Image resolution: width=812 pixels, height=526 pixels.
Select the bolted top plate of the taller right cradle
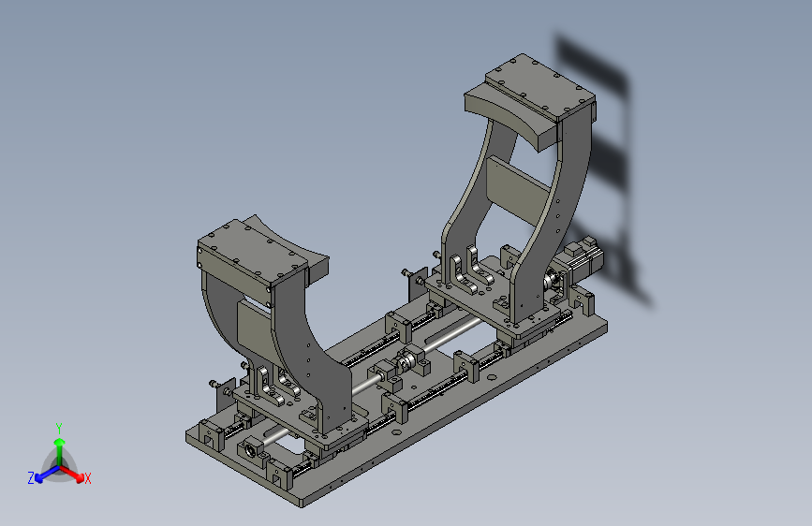point(540,87)
